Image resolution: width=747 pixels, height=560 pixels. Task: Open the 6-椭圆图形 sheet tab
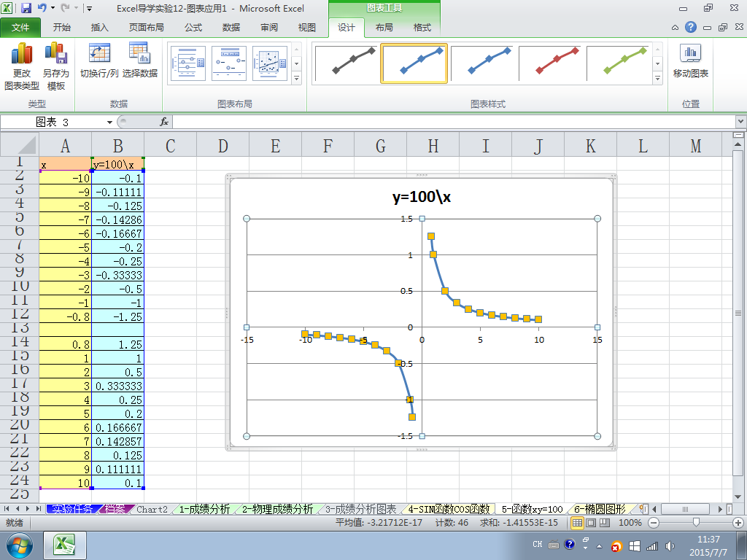pyautogui.click(x=600, y=509)
